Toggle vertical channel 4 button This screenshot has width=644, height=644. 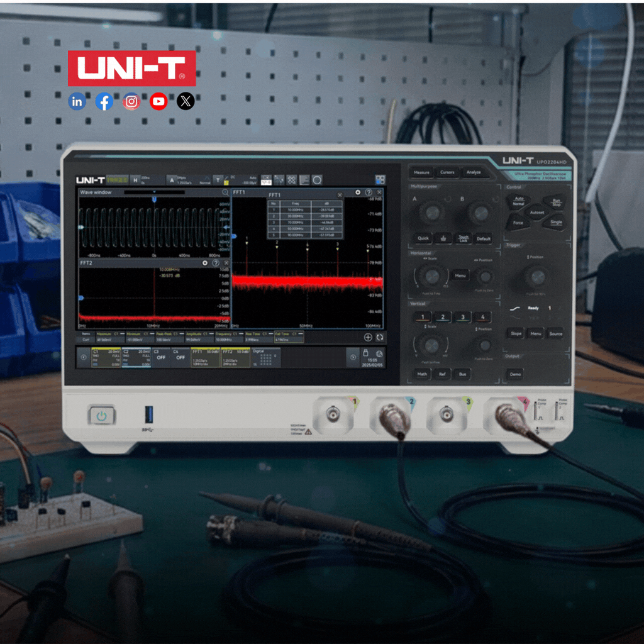[482, 317]
